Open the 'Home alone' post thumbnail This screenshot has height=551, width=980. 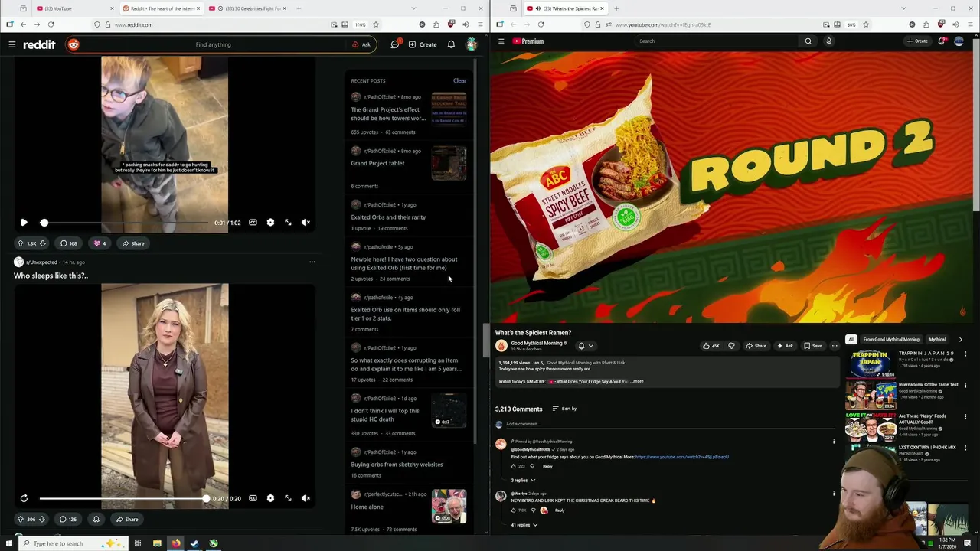click(x=449, y=506)
